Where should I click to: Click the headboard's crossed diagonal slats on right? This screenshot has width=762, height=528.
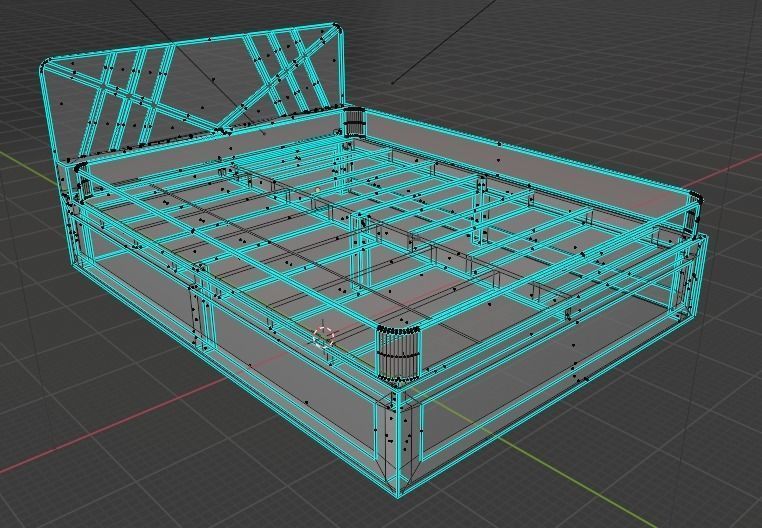[x=284, y=73]
